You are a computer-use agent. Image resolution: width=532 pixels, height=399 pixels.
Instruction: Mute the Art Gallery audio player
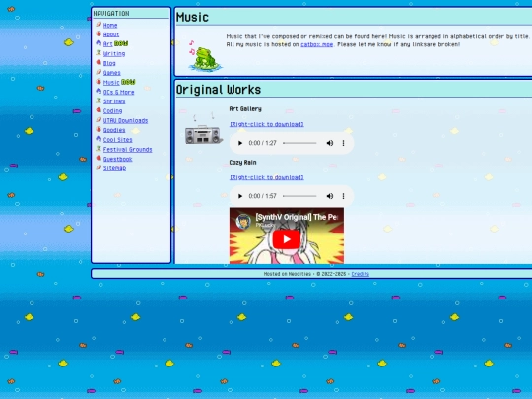(329, 143)
